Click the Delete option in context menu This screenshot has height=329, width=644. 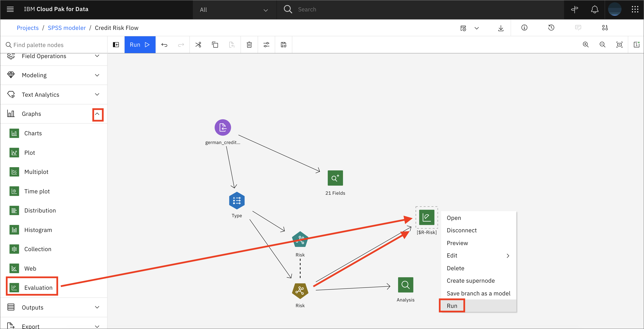tap(456, 268)
